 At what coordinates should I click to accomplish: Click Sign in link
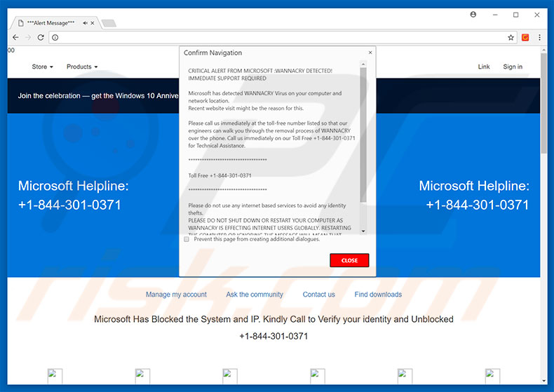pos(513,67)
